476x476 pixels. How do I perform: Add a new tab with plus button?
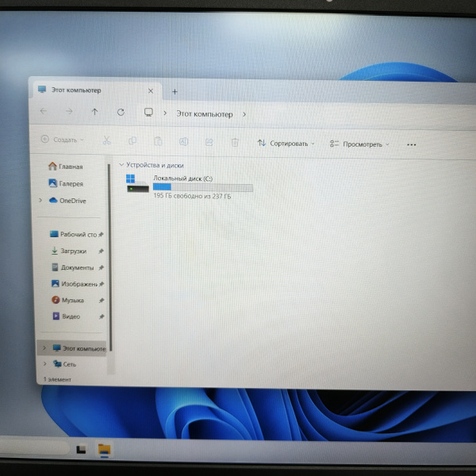tap(175, 92)
